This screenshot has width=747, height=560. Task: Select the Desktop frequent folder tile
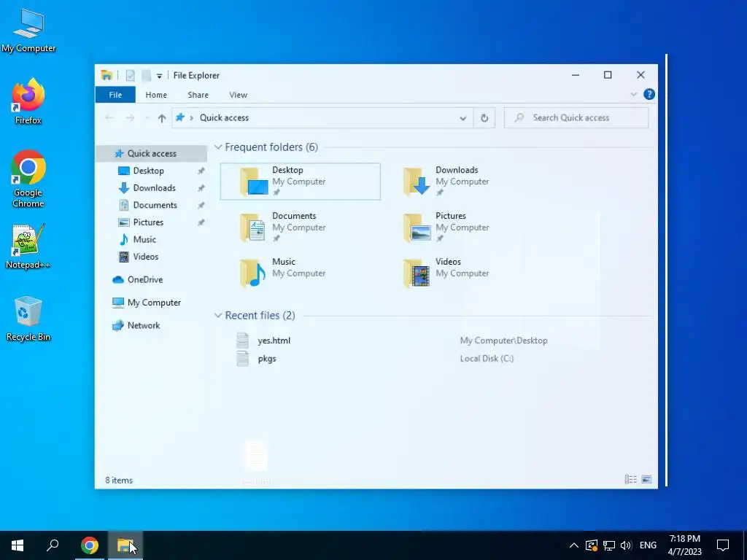[x=300, y=182]
